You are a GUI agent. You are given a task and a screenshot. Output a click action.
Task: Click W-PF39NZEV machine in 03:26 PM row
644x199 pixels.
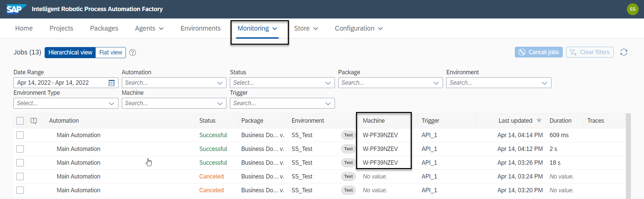[x=380, y=163]
